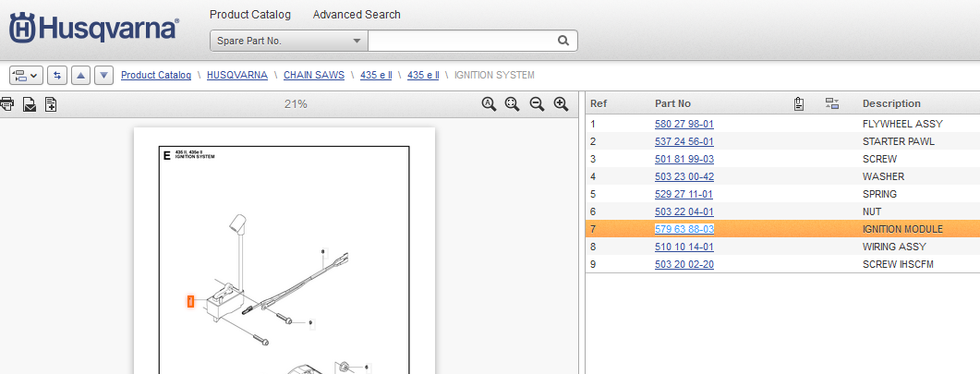Select the STARTER PAWL row description
This screenshot has width=980, height=374.
[898, 141]
